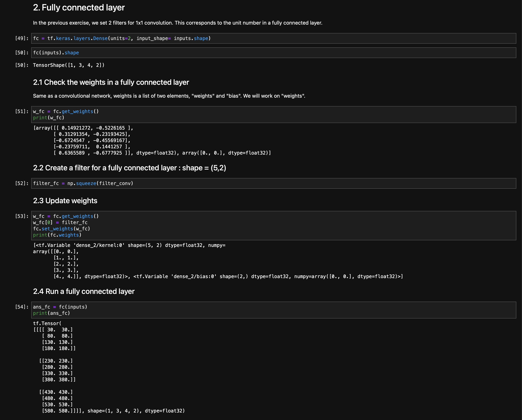Click the print(w_fc) line in cell 51

(49, 118)
